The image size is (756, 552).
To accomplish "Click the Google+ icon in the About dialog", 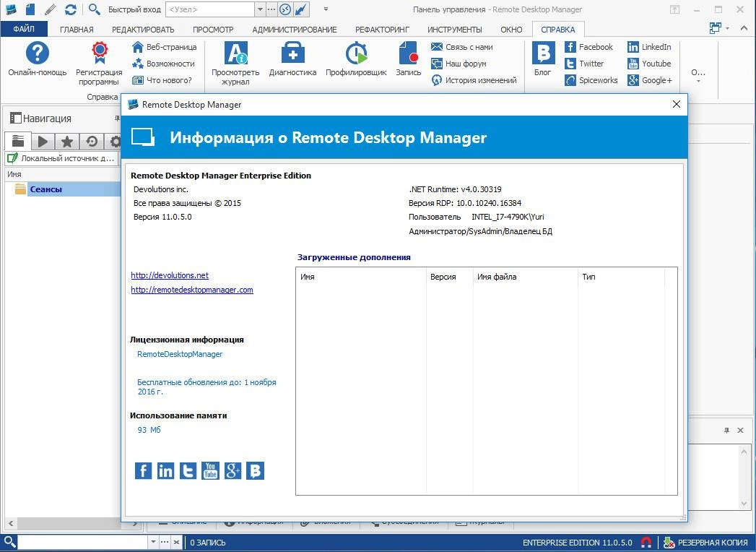I will click(233, 470).
